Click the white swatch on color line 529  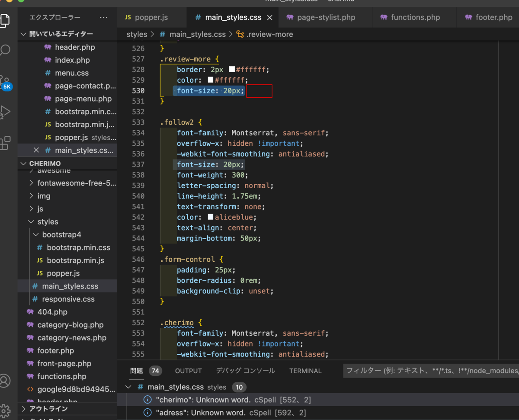tap(211, 80)
